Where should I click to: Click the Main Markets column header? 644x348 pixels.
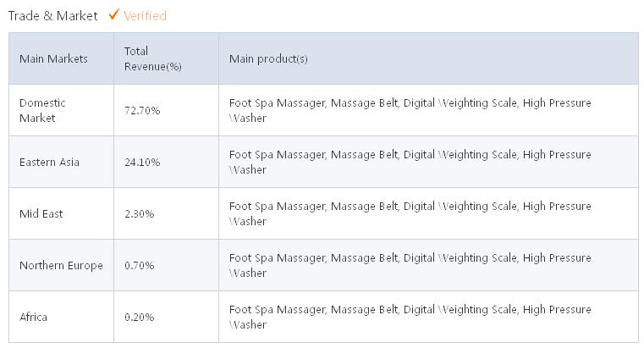click(x=53, y=58)
